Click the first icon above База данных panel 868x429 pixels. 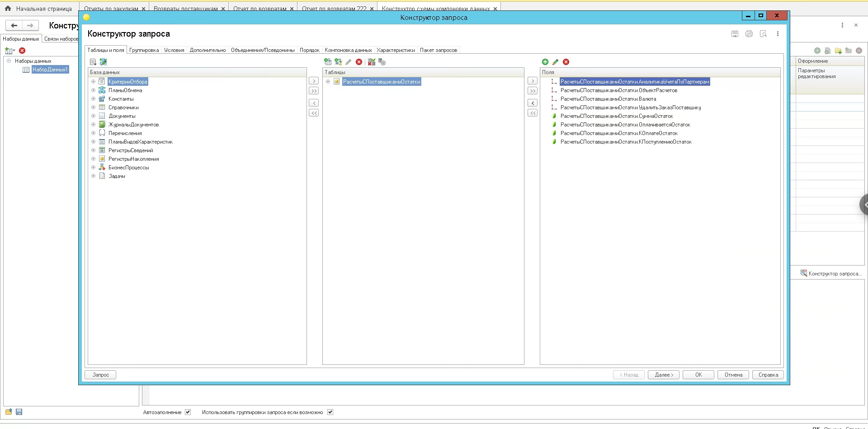point(93,62)
